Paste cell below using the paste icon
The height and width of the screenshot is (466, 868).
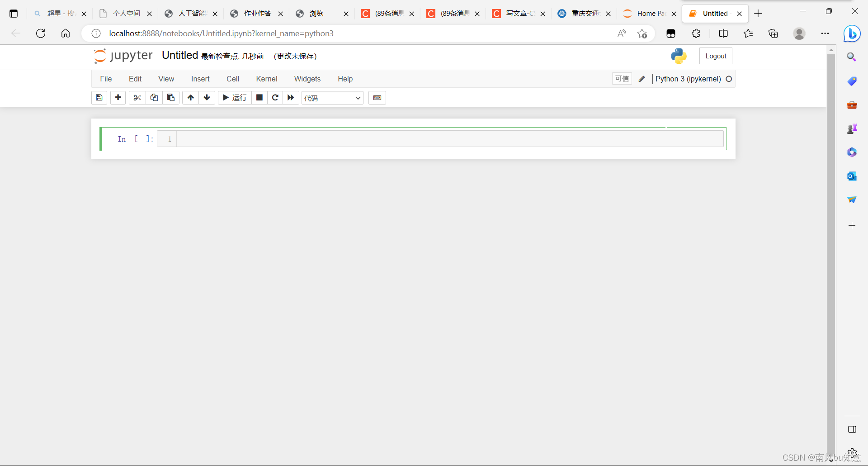tap(171, 98)
